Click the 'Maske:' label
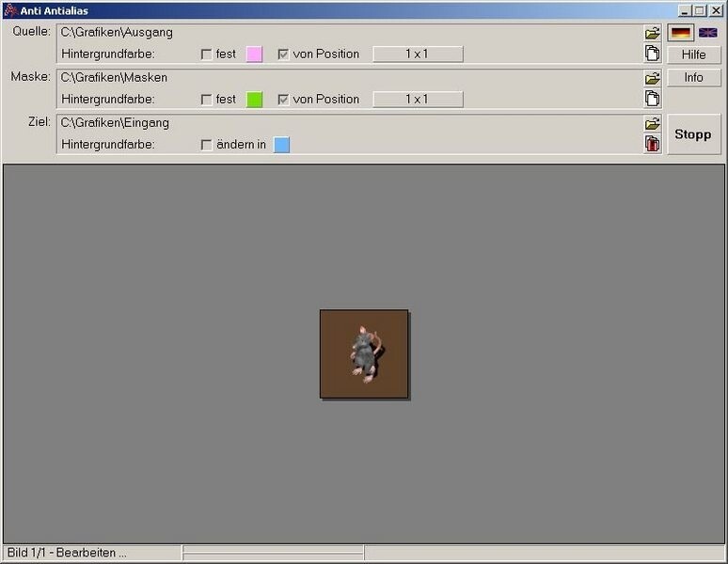This screenshot has width=728, height=564. coord(31,76)
